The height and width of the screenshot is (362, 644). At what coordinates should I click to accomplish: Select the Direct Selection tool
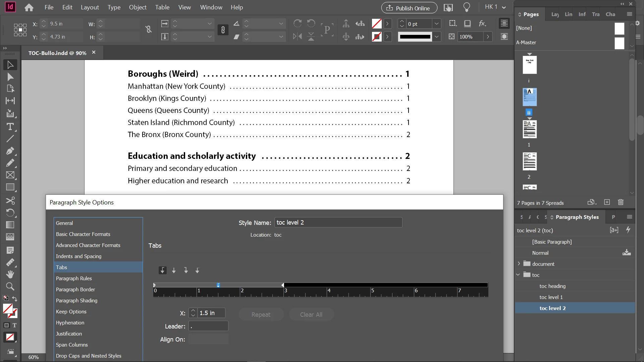click(x=10, y=77)
